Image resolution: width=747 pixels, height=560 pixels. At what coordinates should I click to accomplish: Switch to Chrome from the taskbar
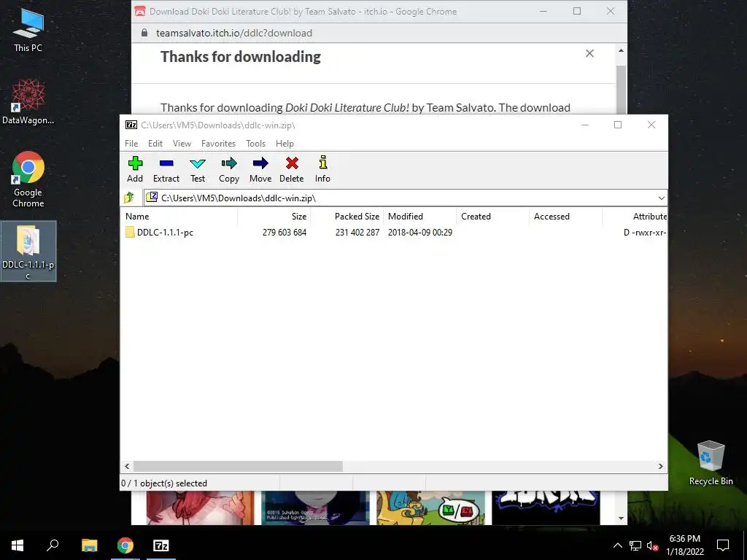[x=125, y=545]
